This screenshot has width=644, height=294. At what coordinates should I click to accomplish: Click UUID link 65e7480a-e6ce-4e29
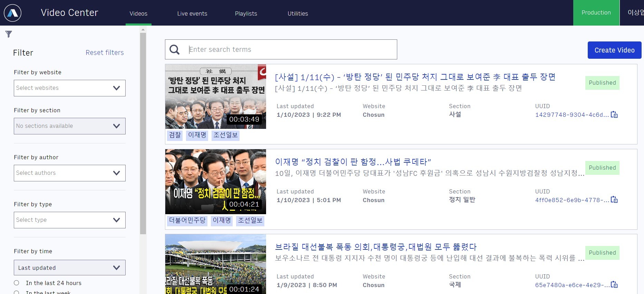pos(572,285)
